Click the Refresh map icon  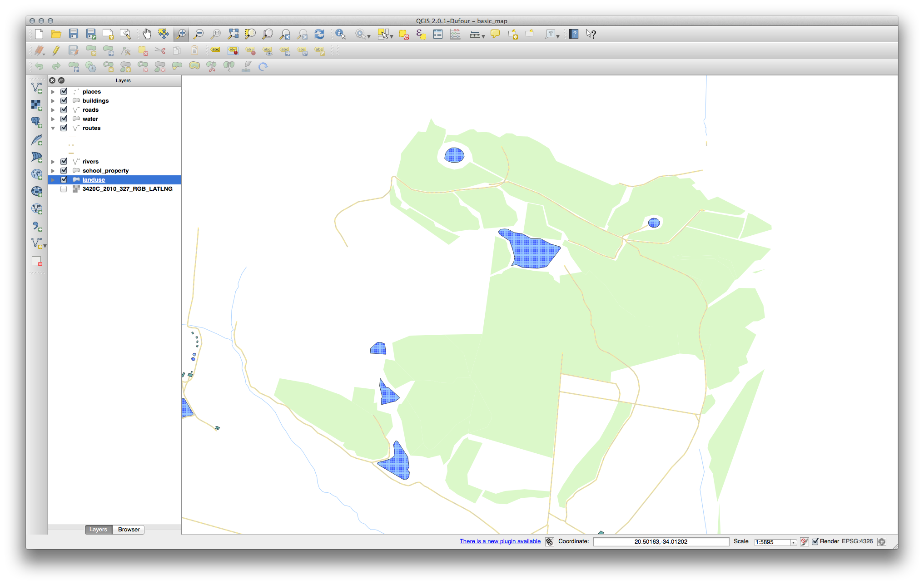click(x=319, y=34)
